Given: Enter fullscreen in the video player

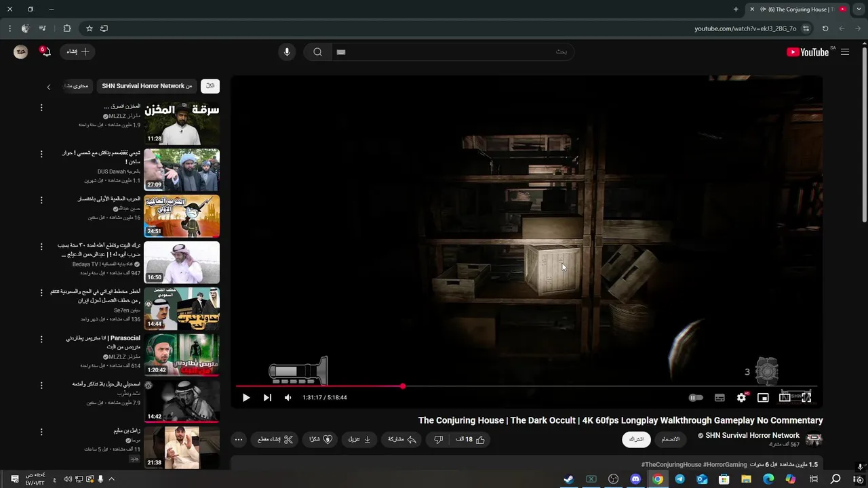Looking at the screenshot, I should click(x=806, y=398).
